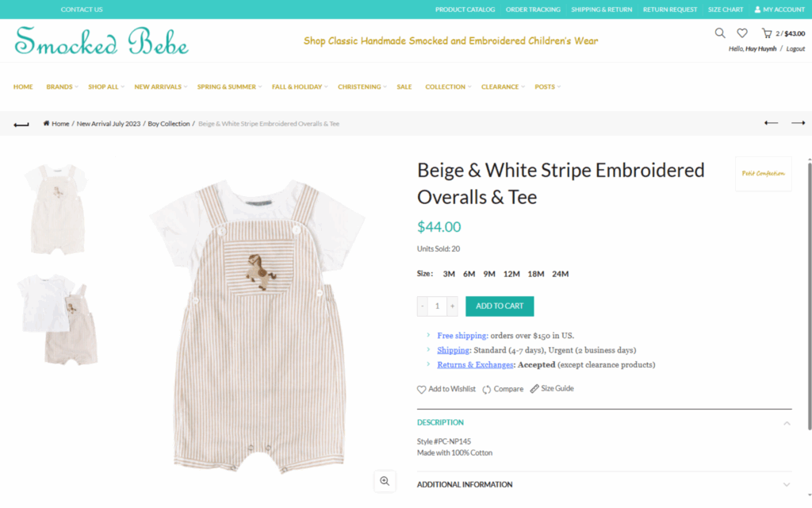Viewport: 812px width, 508px height.
Task: Open the shopping cart icon
Action: pos(767,33)
